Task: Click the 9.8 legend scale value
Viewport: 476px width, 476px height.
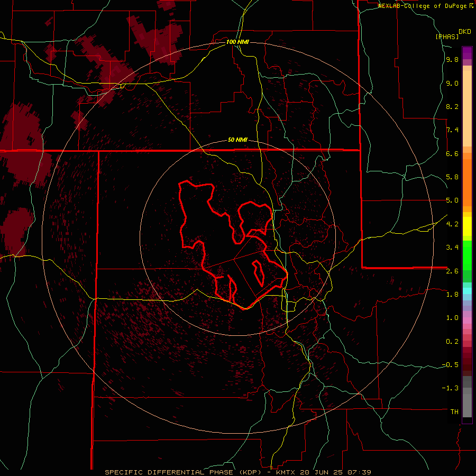Action: click(452, 60)
